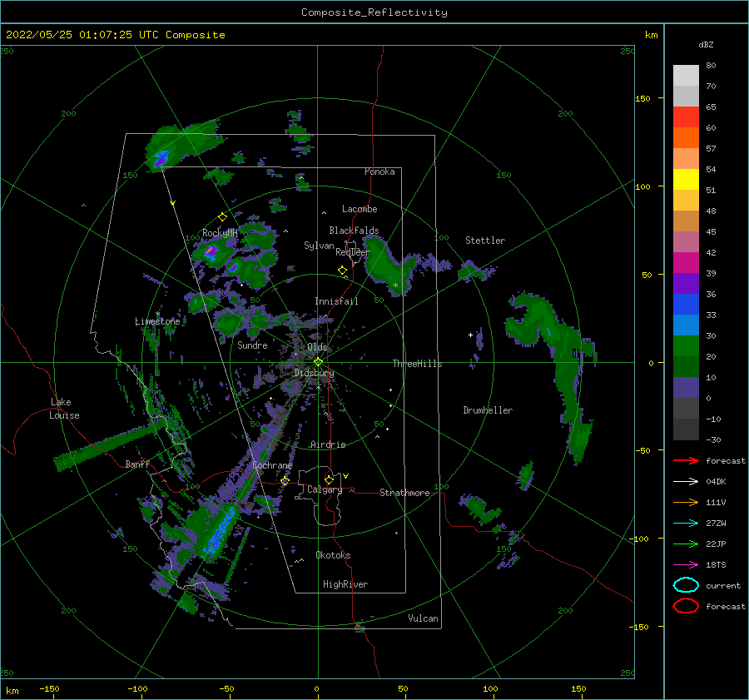749x700 pixels.
Task: Select the red 60-65 dBZ swatch
Action: tap(686, 117)
